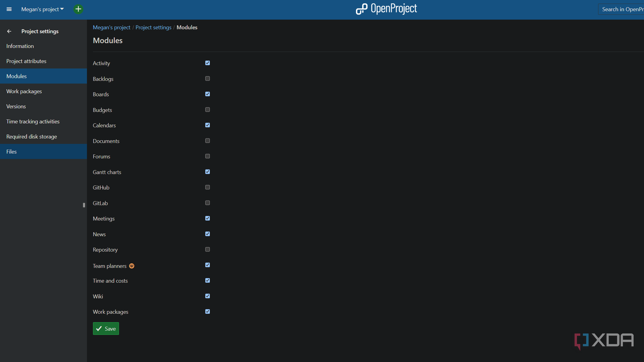644x362 pixels.
Task: Click the Backlogs label text
Action: (103, 79)
